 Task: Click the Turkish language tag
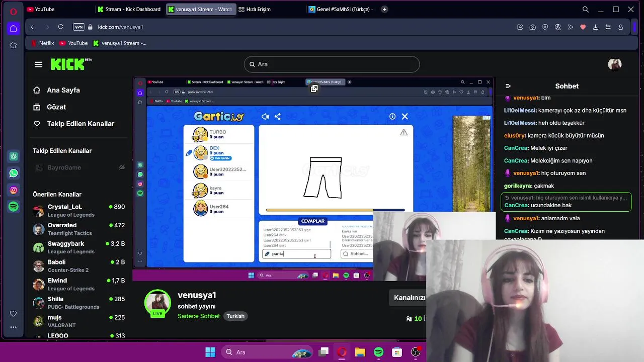tap(235, 316)
